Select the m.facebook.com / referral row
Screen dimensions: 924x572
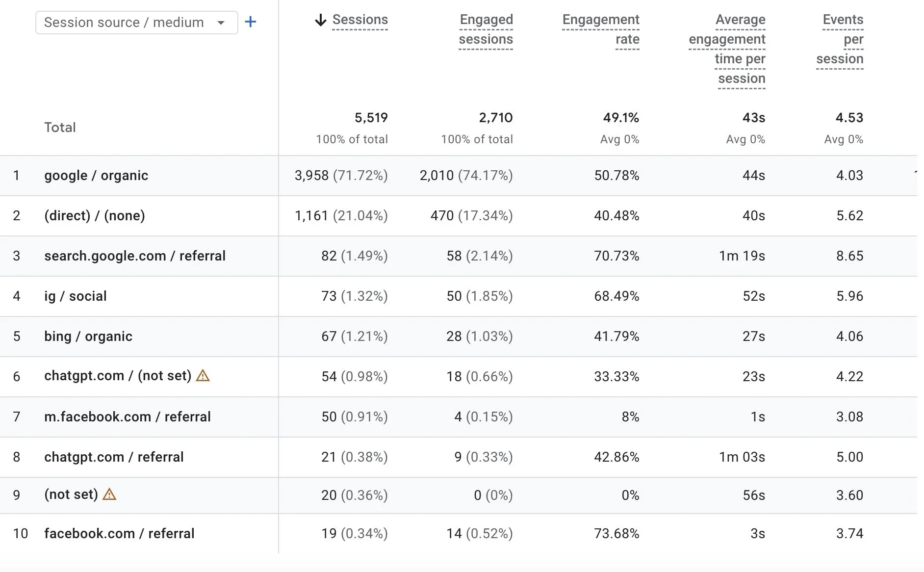tap(127, 416)
